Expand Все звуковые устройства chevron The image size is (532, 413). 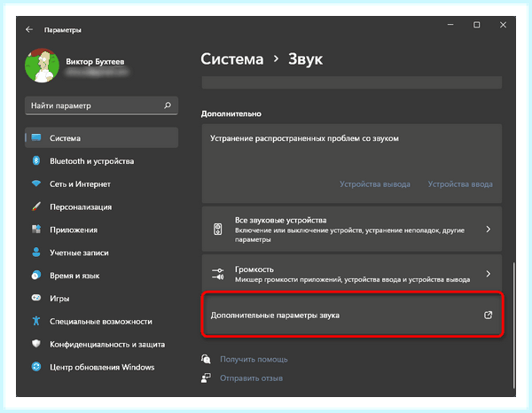pyautogui.click(x=488, y=230)
